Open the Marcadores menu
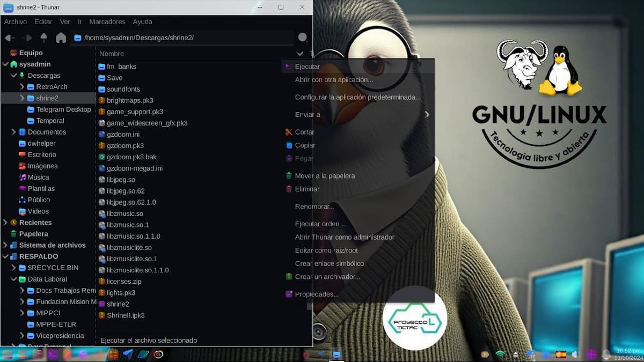This screenshot has height=362, width=644. coord(107,22)
